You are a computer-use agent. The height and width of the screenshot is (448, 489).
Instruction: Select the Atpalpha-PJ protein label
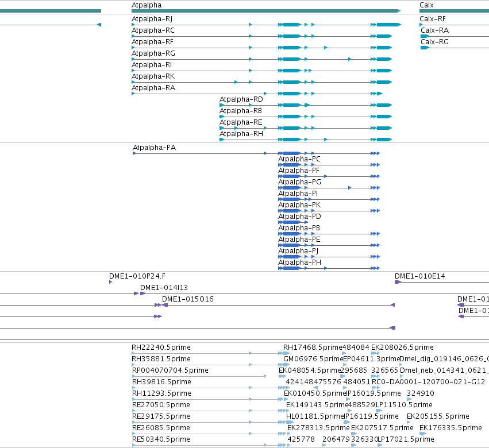point(298,252)
